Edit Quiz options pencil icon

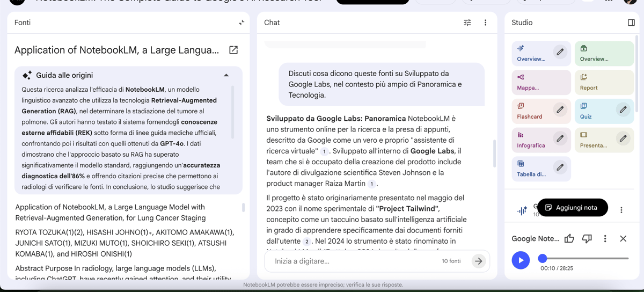(623, 109)
